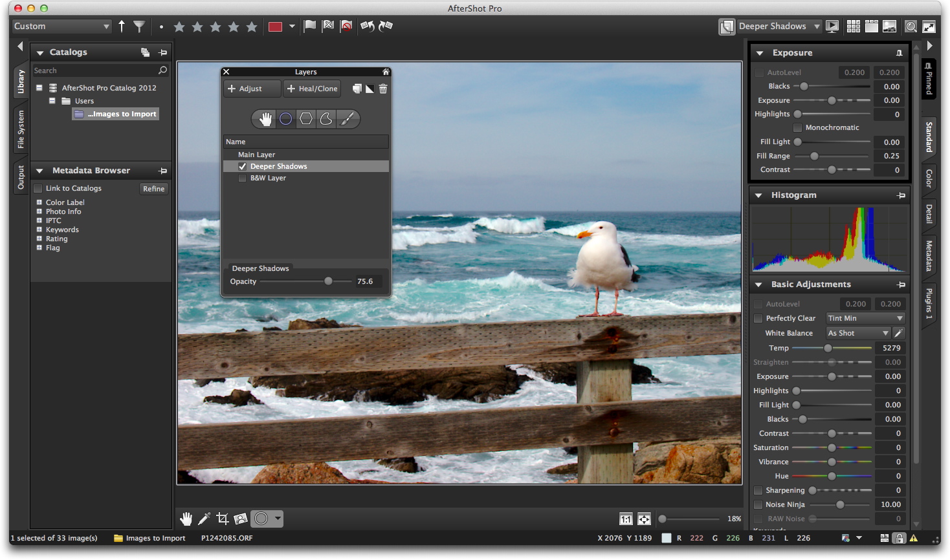
Task: Select the Crop tool in bottom toolbar
Action: click(223, 519)
